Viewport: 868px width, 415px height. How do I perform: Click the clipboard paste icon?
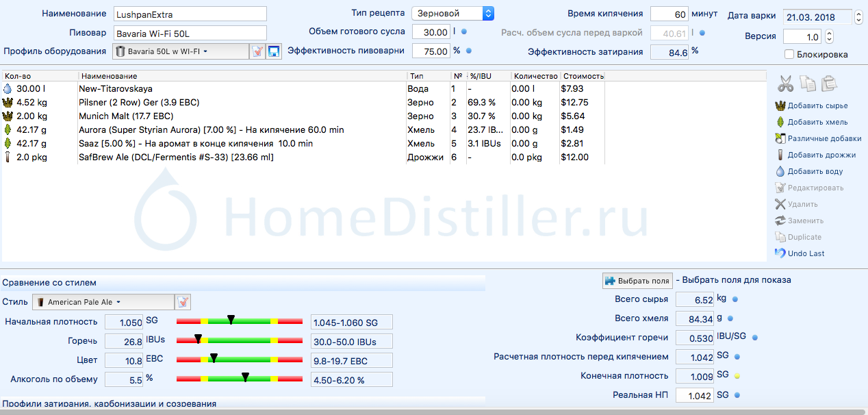(829, 84)
